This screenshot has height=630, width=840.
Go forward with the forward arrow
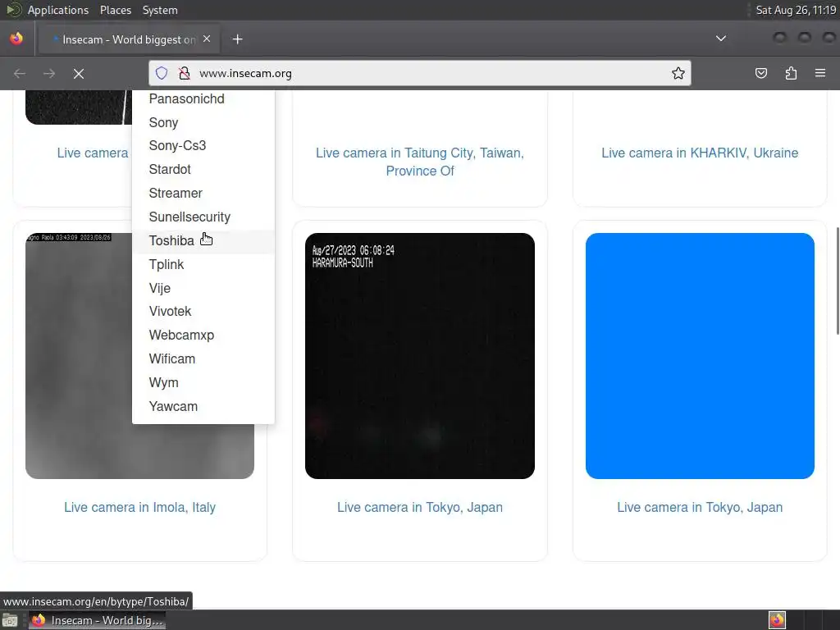point(48,73)
